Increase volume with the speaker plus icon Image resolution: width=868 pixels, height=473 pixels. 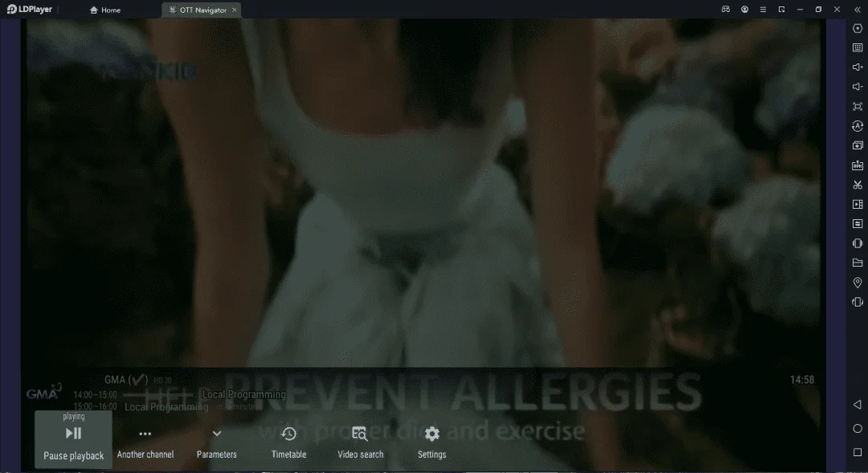(858, 67)
